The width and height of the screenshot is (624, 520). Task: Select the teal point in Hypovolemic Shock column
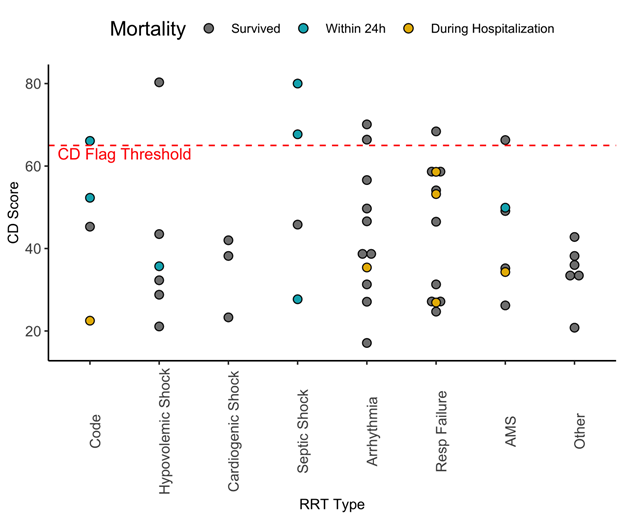click(159, 267)
